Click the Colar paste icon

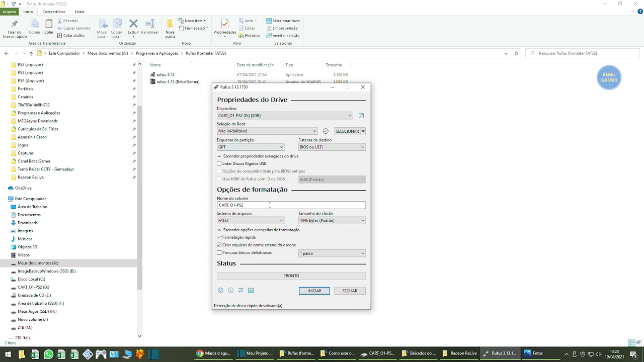49,27
